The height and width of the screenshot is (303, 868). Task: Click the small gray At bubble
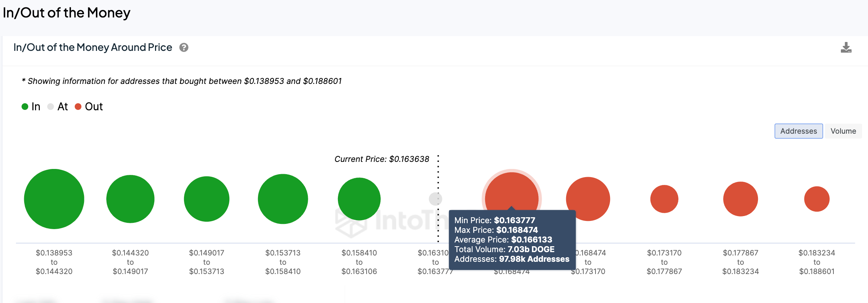coord(435,199)
